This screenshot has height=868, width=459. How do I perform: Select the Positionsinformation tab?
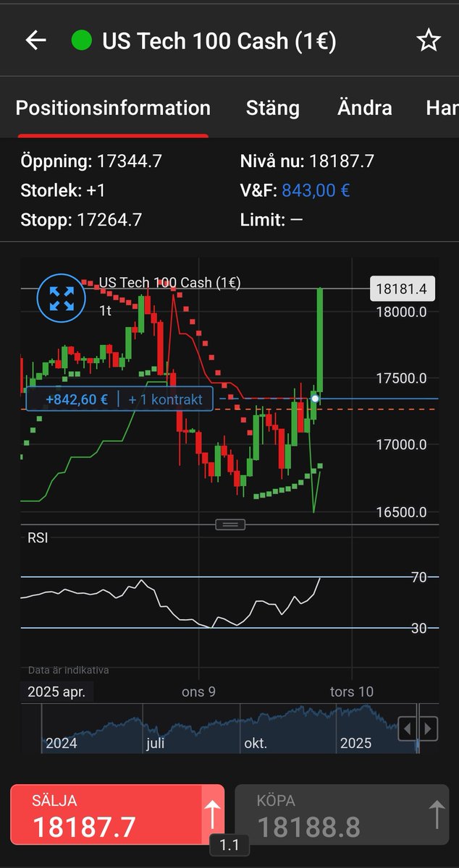point(113,108)
